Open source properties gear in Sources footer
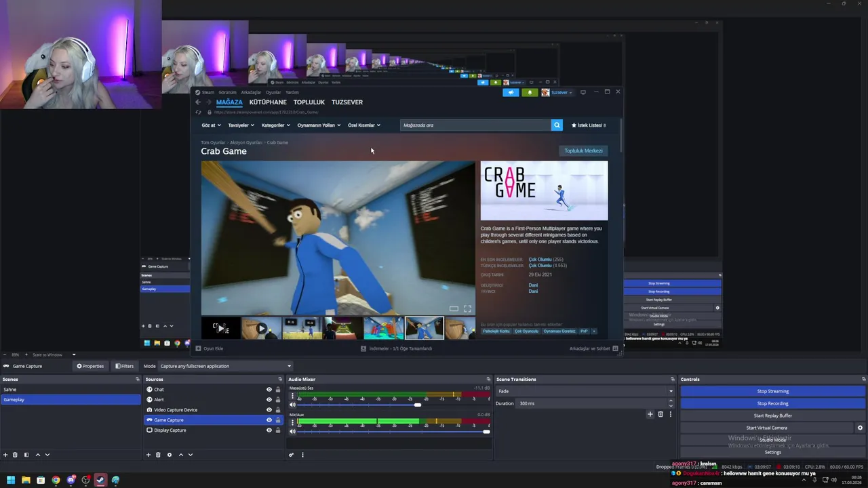This screenshot has width=868, height=488. [x=170, y=455]
